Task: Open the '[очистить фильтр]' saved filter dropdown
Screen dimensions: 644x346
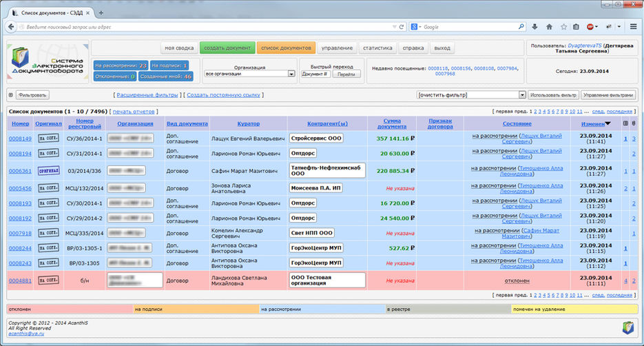Action: [522, 95]
